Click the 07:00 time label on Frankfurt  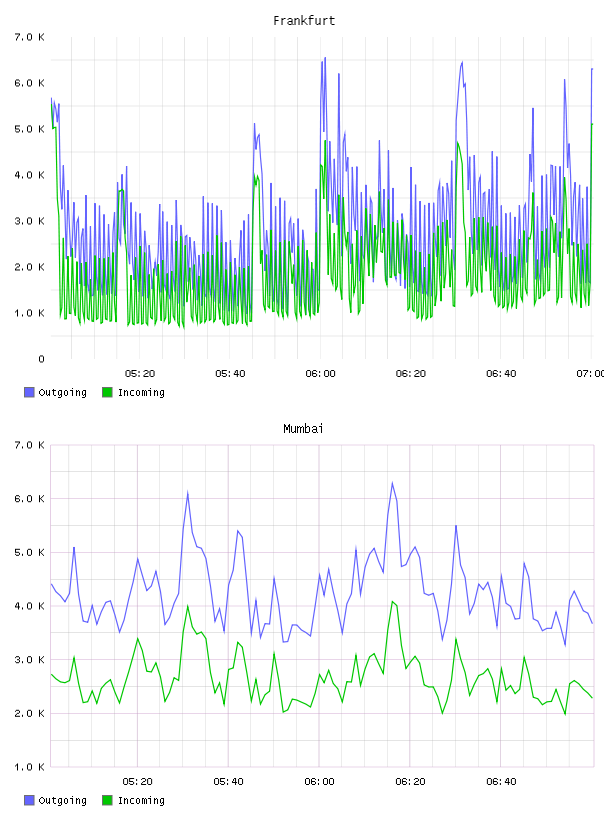[590, 374]
